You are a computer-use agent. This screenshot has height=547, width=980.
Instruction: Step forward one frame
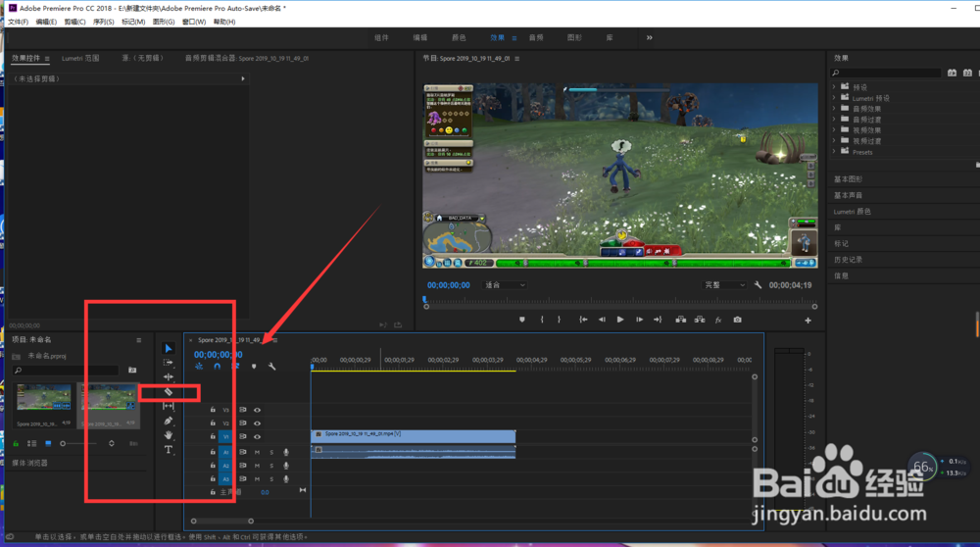pyautogui.click(x=639, y=320)
